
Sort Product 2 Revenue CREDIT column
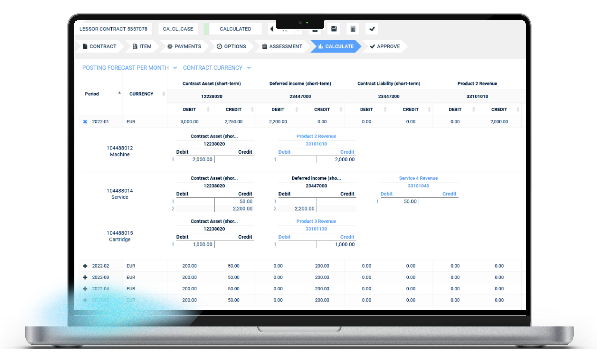518,109
